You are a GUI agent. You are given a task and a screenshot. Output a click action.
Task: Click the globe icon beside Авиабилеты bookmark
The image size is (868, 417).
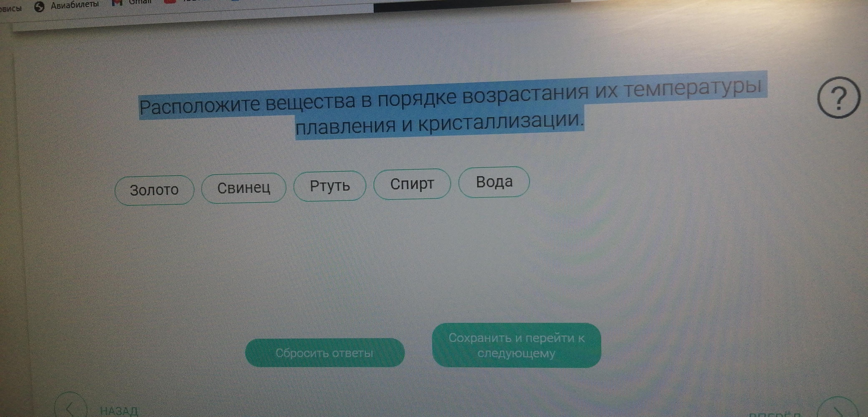click(x=39, y=7)
